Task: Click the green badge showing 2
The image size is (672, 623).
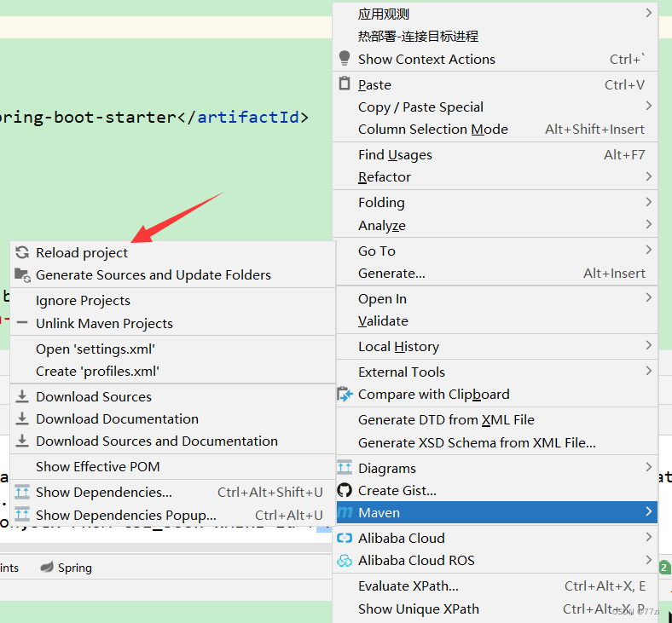Action: pyautogui.click(x=664, y=568)
